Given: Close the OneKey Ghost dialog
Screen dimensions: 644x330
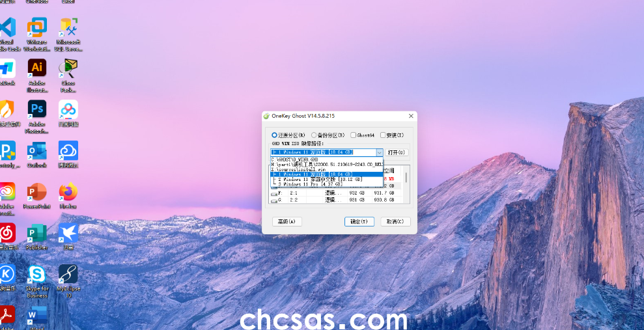Looking at the screenshot, I should pos(411,116).
